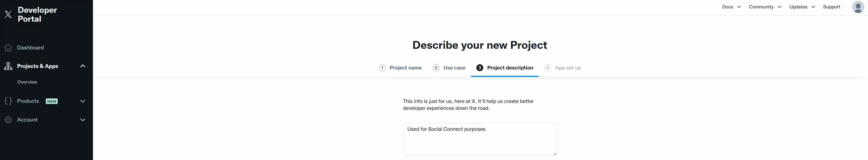The width and height of the screenshot is (868, 160).
Task: Click the Products curly braces icon
Action: pos(8,101)
